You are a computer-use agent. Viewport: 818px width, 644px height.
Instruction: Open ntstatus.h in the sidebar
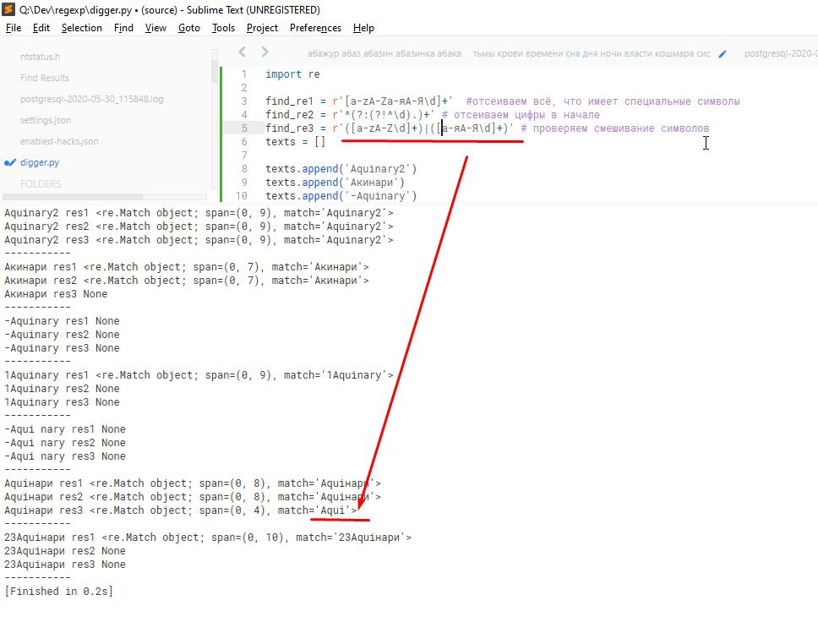41,57
